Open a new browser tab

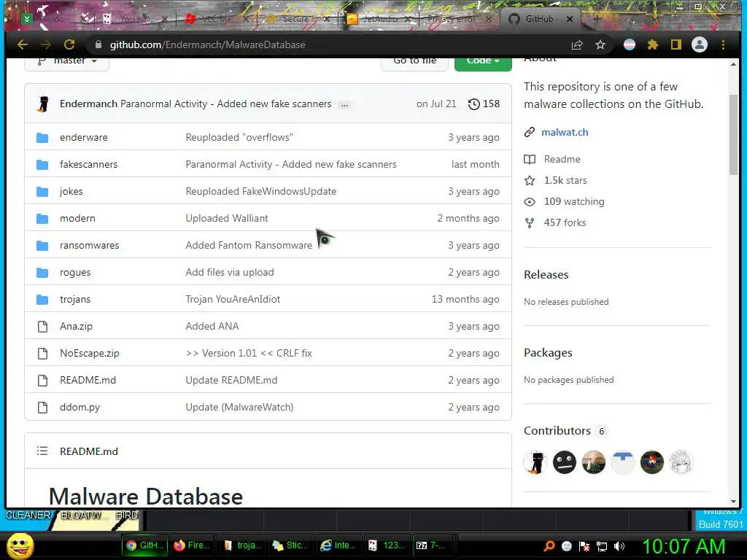pos(597,19)
